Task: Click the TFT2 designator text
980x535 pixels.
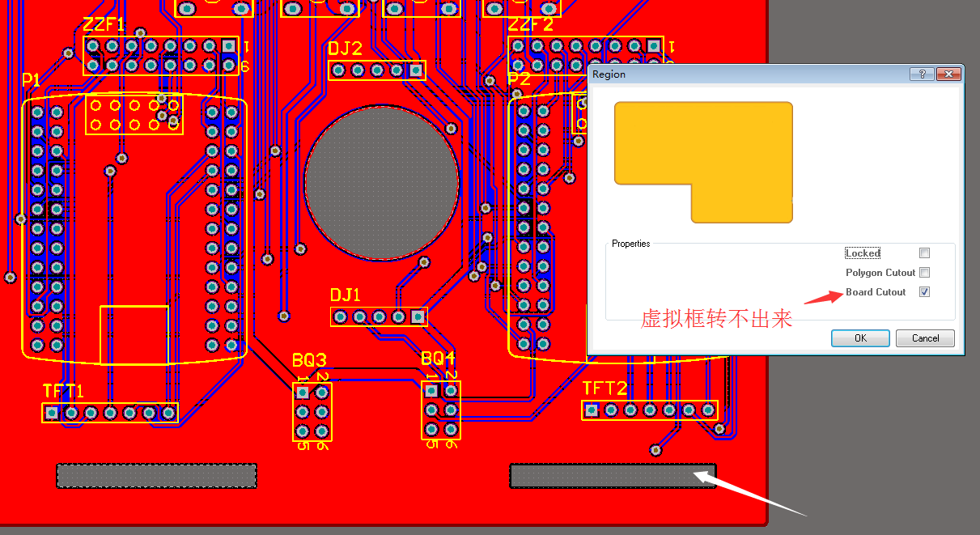Action: [605, 389]
